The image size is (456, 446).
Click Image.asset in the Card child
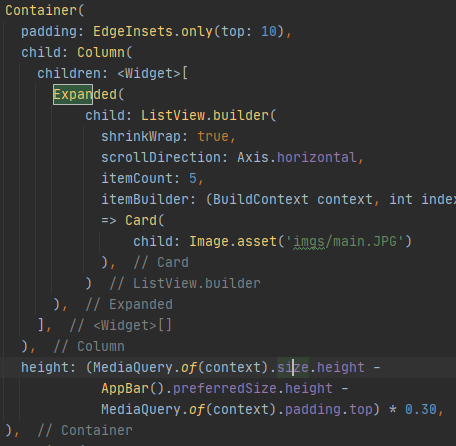coord(233,241)
